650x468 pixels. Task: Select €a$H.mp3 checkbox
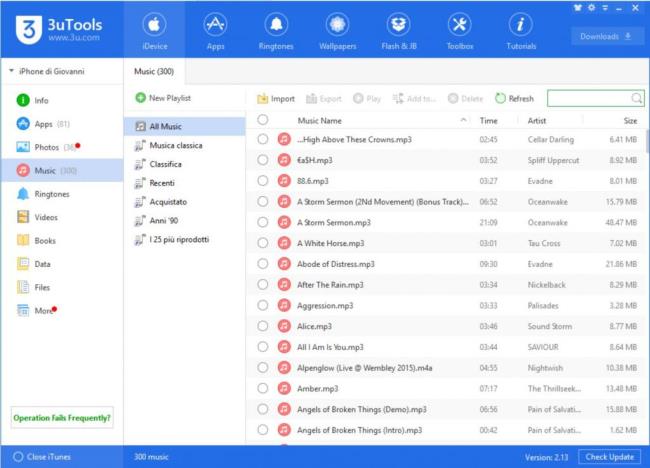click(x=262, y=160)
